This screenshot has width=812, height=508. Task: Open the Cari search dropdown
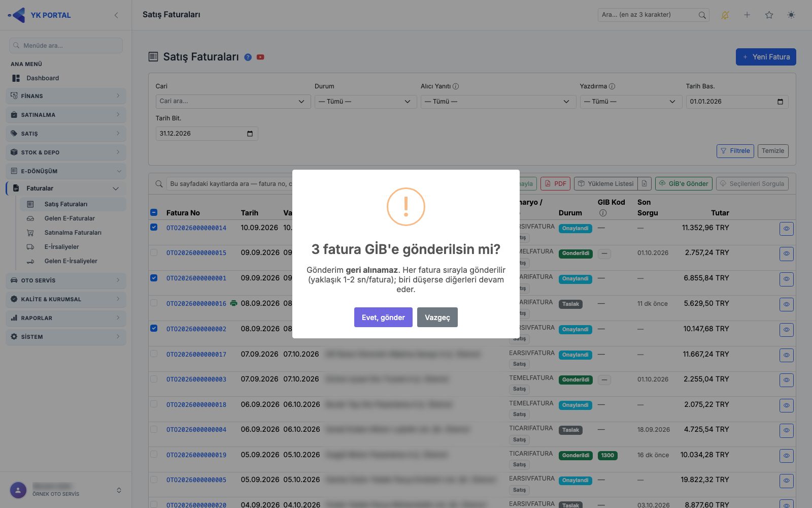click(x=233, y=102)
